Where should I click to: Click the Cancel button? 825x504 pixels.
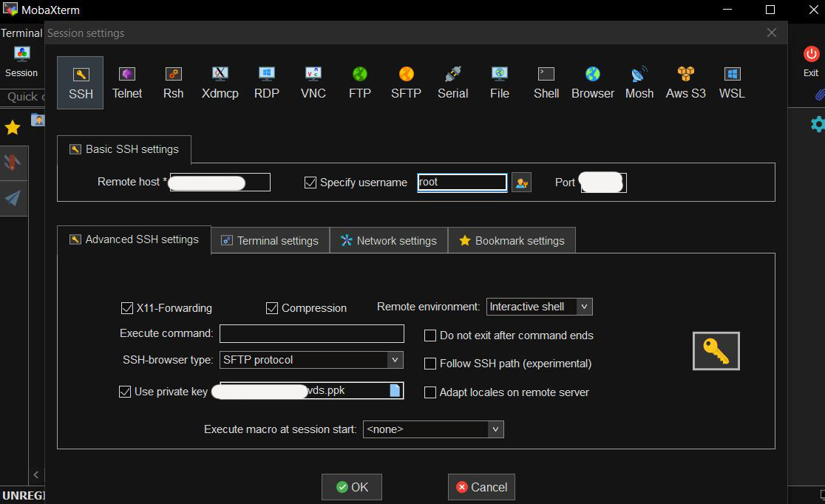pyautogui.click(x=481, y=487)
